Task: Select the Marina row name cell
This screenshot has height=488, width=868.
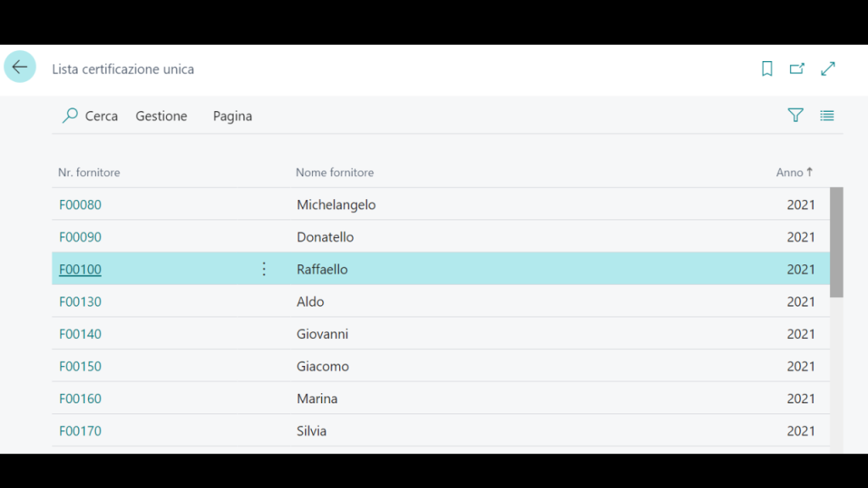Action: pyautogui.click(x=317, y=398)
